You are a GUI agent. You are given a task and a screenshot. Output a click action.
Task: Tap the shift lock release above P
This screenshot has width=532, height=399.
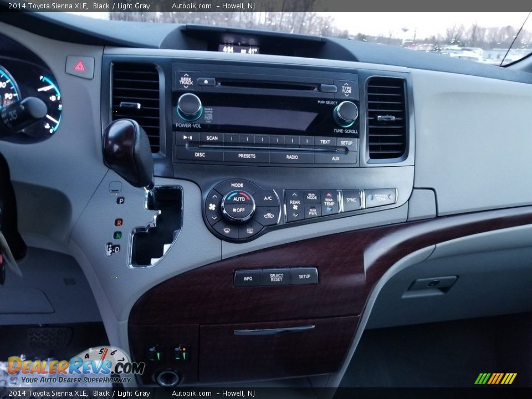click(115, 187)
